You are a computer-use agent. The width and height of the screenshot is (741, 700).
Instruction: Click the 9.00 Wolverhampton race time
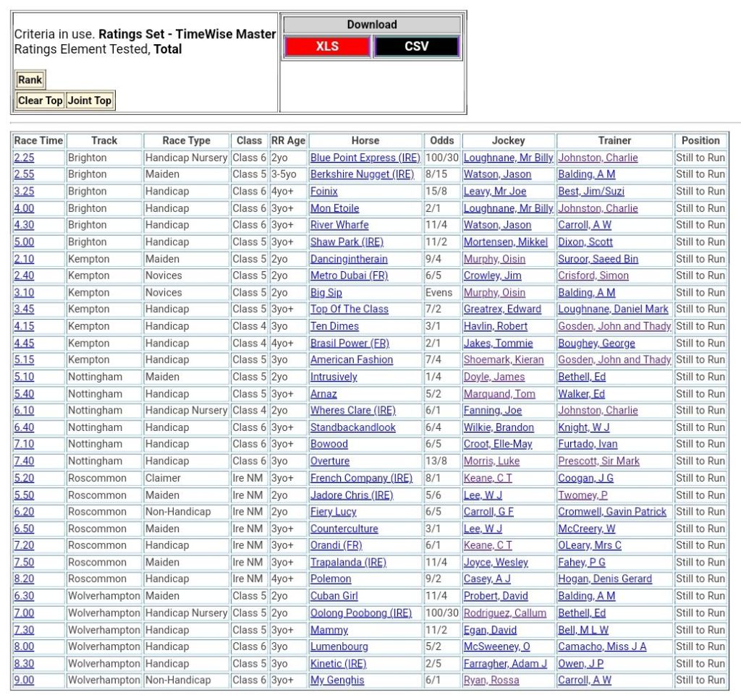click(x=24, y=680)
